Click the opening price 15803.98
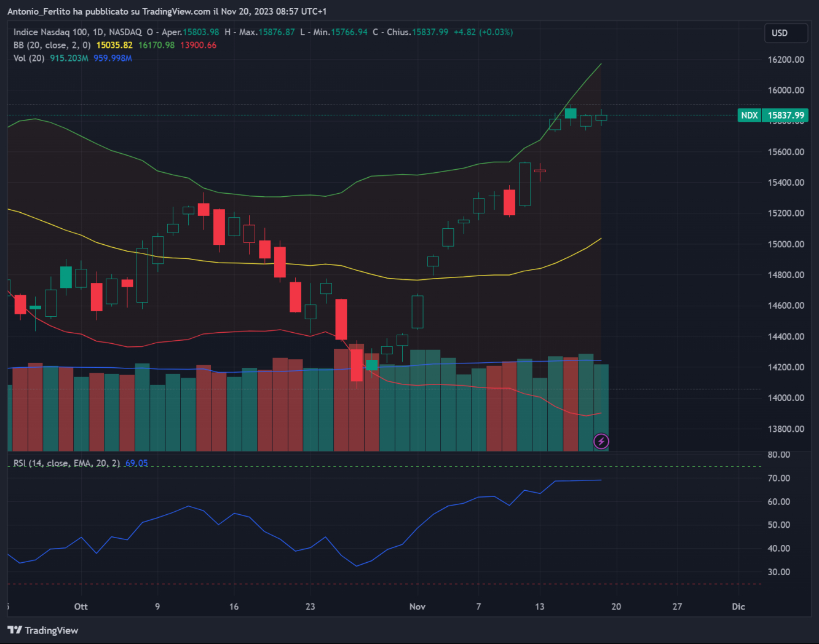The height and width of the screenshot is (644, 819). 200,32
